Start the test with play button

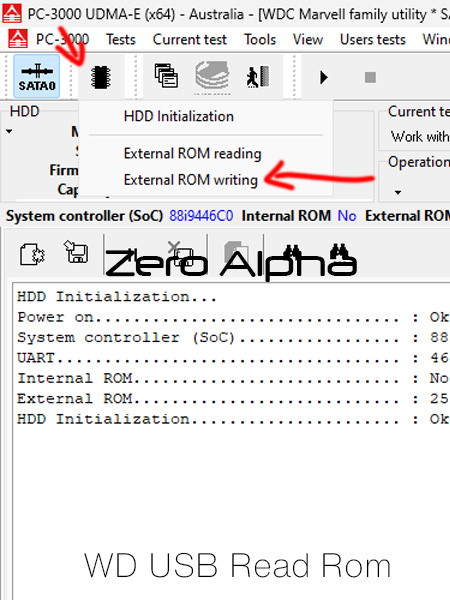click(324, 77)
